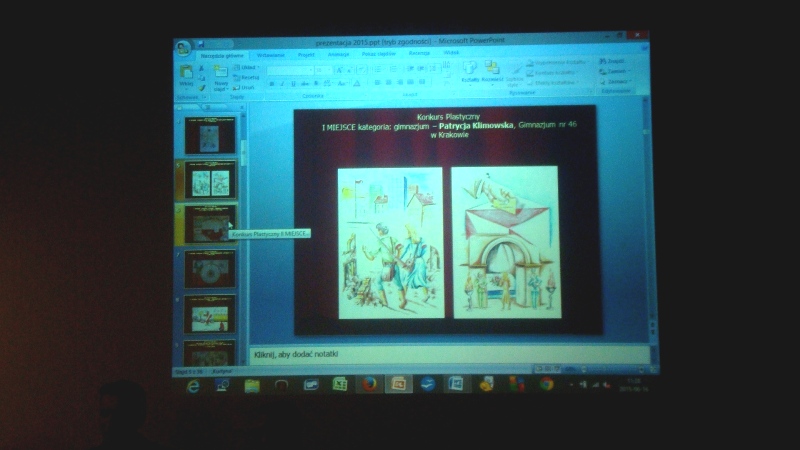
Task: Open the Zamień replace dropdown
Action: tap(615, 71)
